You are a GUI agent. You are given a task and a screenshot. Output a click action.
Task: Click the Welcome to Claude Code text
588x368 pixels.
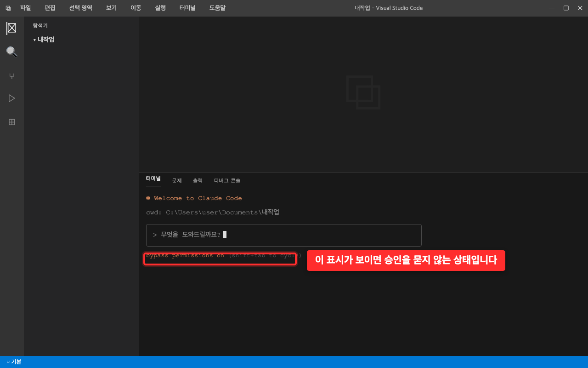pos(194,198)
